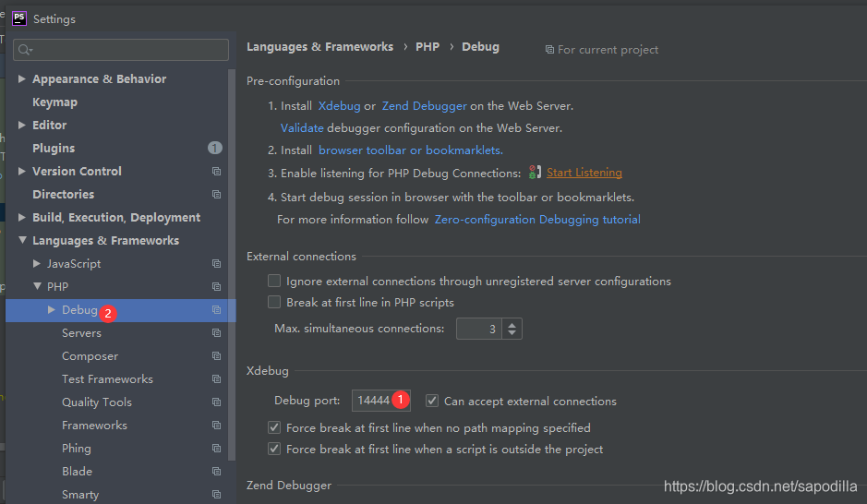867x504 pixels.
Task: Select Frameworks under PHP
Action: coord(94,425)
